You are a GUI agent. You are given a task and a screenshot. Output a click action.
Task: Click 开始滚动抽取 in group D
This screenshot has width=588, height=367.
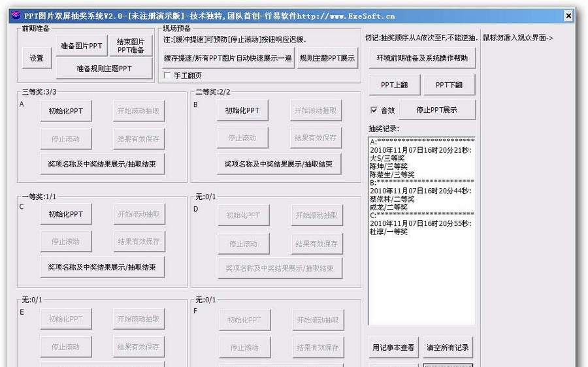tap(317, 215)
